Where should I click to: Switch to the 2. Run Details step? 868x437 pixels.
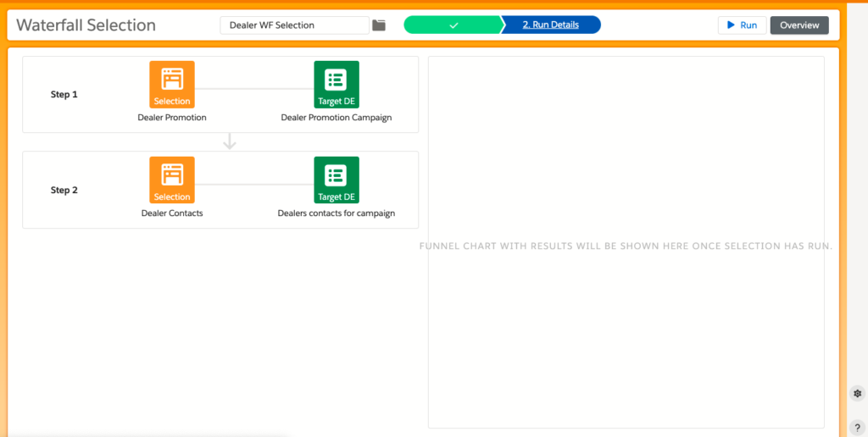point(551,25)
